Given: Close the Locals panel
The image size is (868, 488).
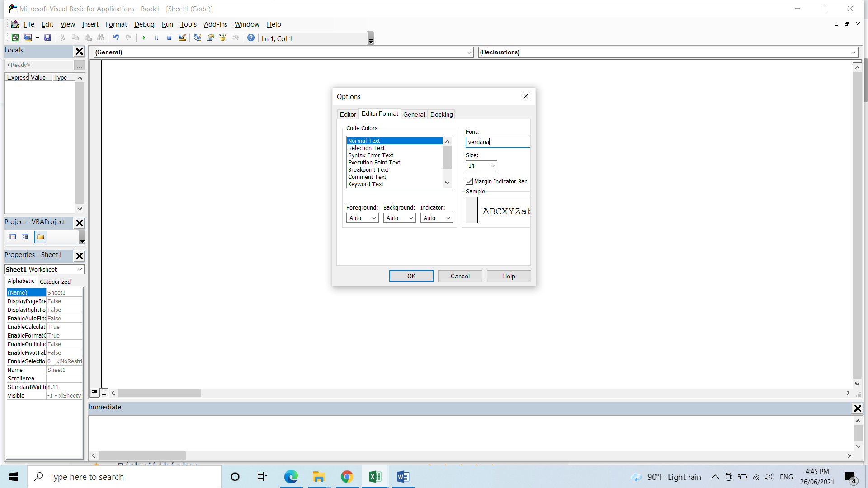Looking at the screenshot, I should tap(79, 52).
